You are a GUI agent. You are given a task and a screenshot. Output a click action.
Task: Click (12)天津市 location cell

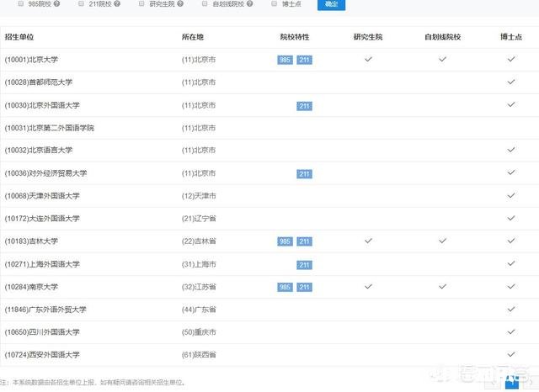tap(199, 196)
